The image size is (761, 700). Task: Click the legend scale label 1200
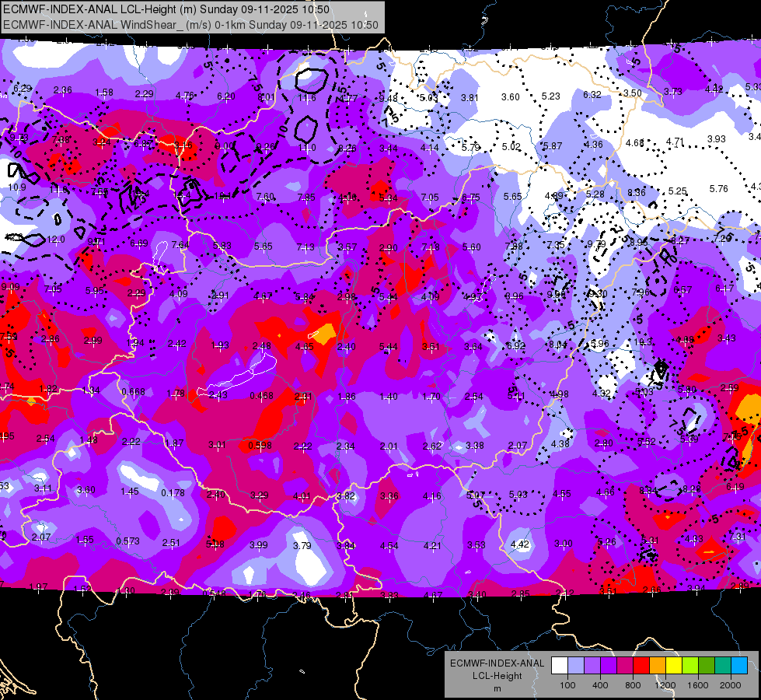tap(665, 685)
